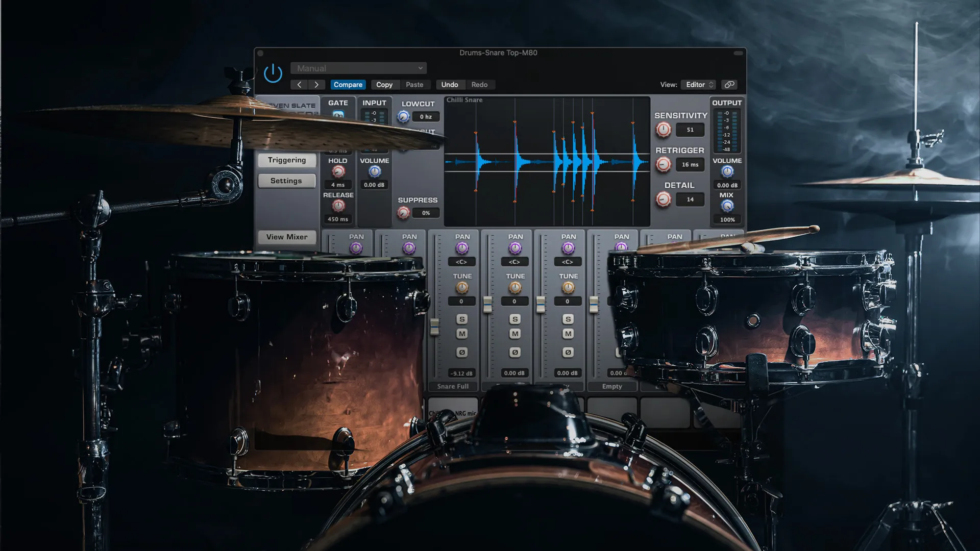This screenshot has width=980, height=551.
Task: Click the input VOLUME knob
Action: click(x=375, y=172)
